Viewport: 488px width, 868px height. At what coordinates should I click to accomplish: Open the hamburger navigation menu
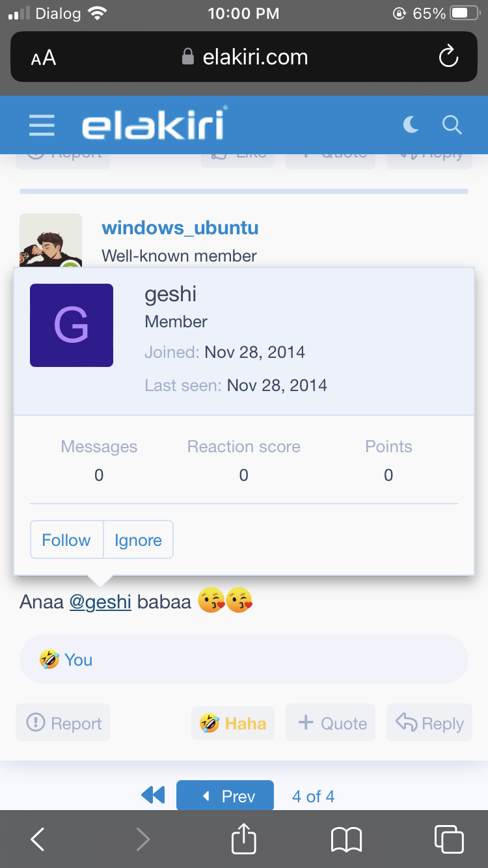pos(42,125)
